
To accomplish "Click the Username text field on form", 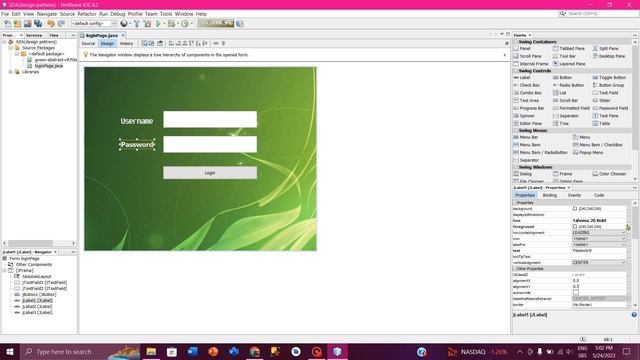I will 210,119.
